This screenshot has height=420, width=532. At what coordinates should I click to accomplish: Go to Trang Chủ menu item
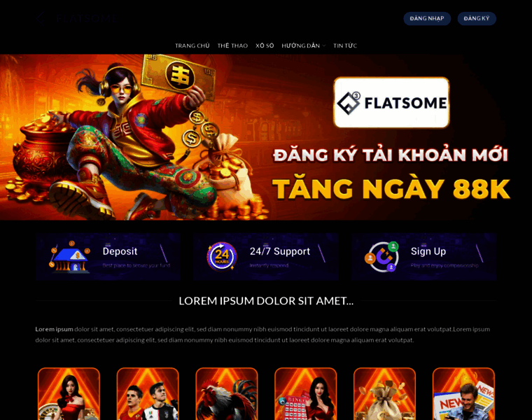192,45
